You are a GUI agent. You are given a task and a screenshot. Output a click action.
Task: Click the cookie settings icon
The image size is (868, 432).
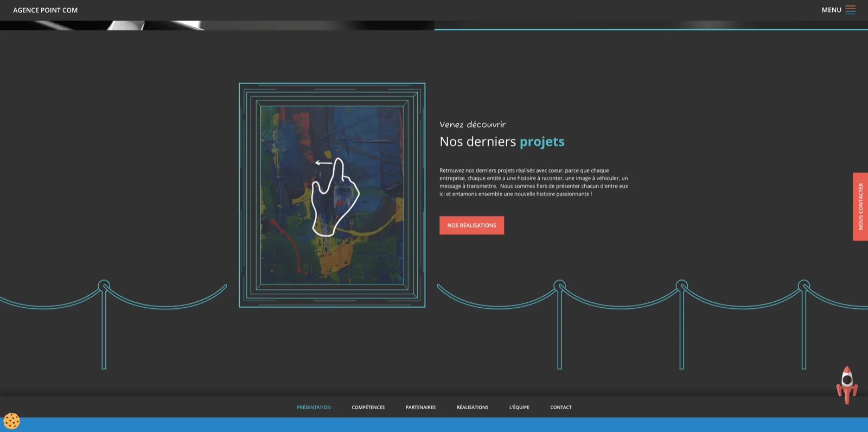[11, 421]
